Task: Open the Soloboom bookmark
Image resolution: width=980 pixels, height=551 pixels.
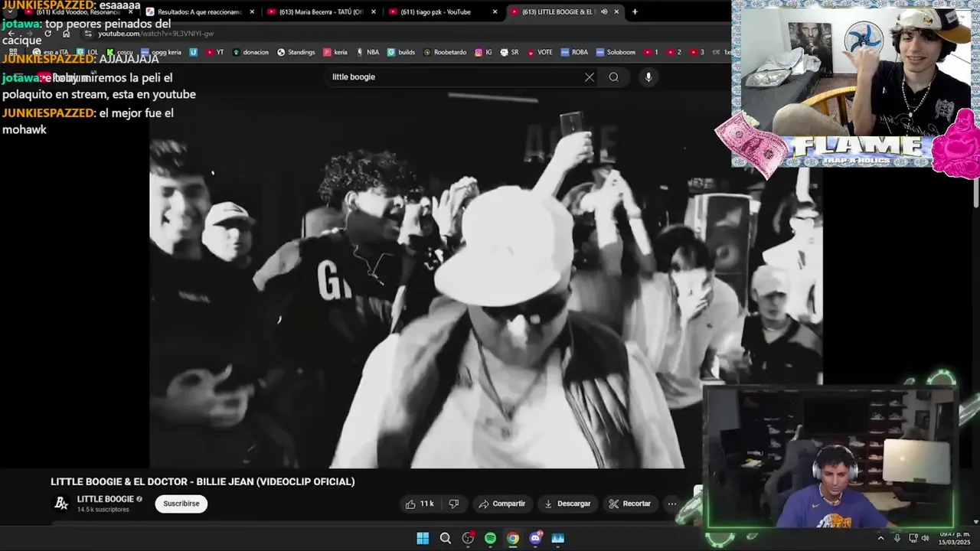Action: [616, 52]
